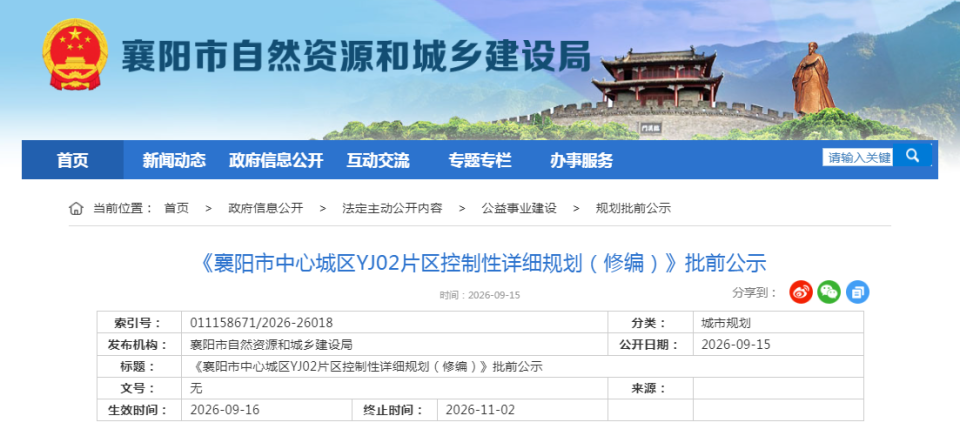Click the 文号 label cell

point(139,388)
